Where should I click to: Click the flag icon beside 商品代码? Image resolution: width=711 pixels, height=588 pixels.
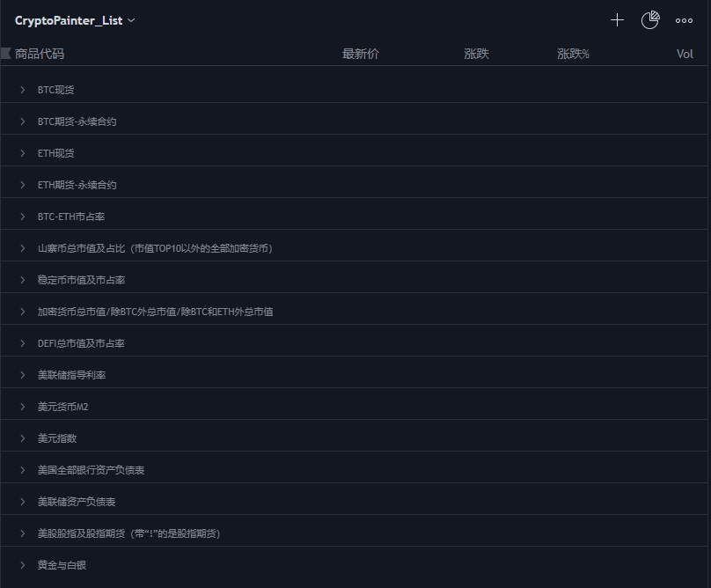[6, 54]
